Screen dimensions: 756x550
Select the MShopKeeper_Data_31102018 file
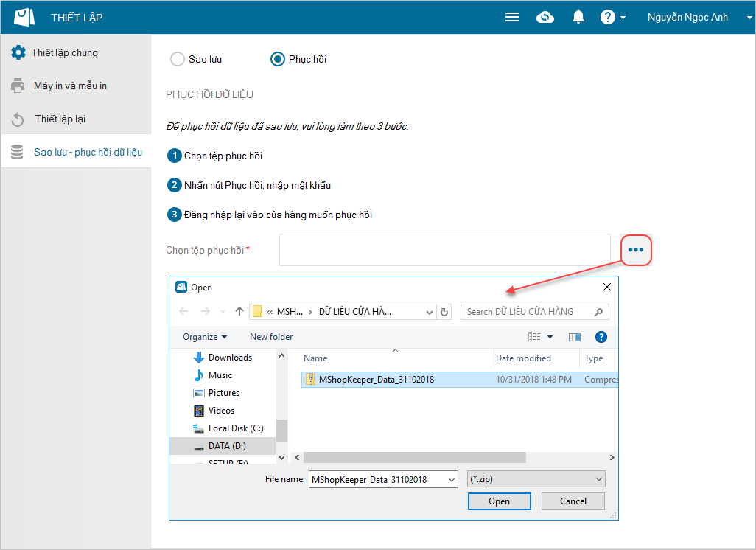376,380
